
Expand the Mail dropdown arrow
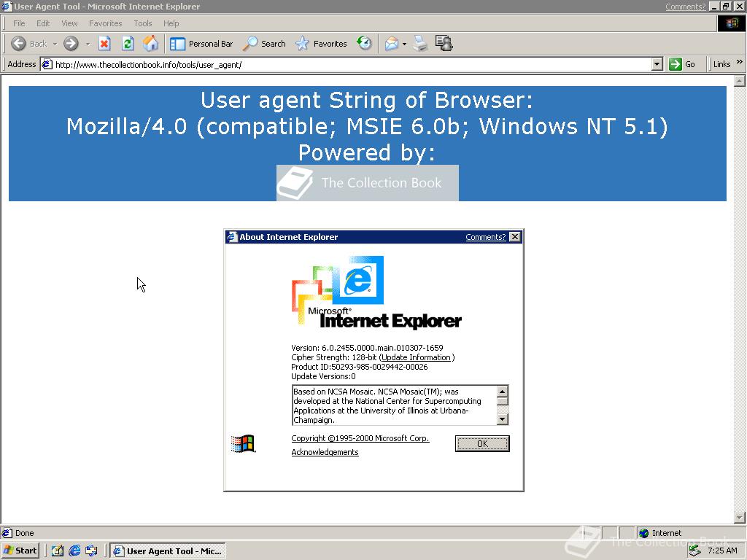point(404,44)
